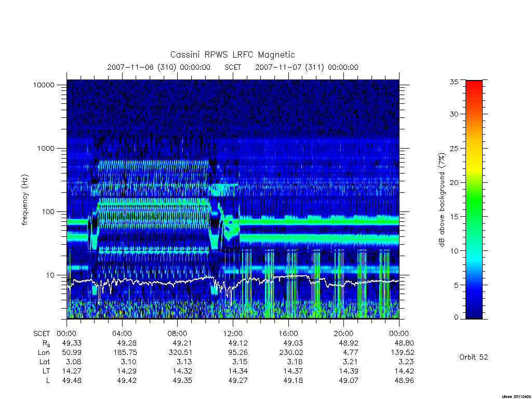Viewport: 532px width, 399px height.
Task: Click the 12:00 SCET time label
Action: [233, 334]
